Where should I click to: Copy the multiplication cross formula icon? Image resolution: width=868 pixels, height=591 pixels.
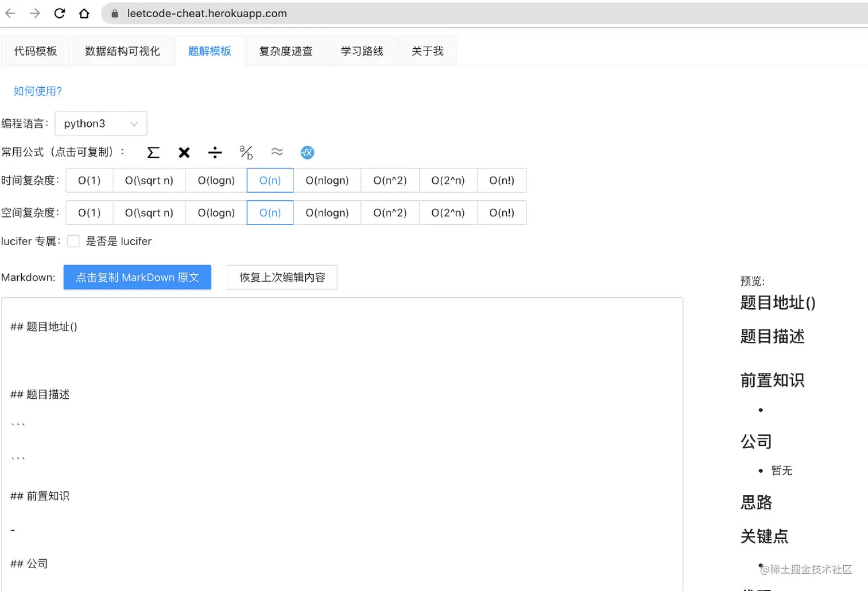[x=184, y=153]
